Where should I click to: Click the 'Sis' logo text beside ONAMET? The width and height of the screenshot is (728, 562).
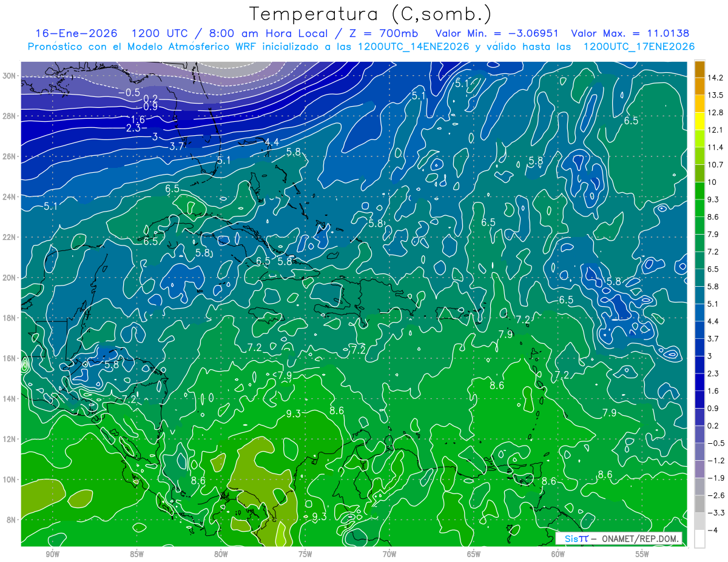[570, 538]
